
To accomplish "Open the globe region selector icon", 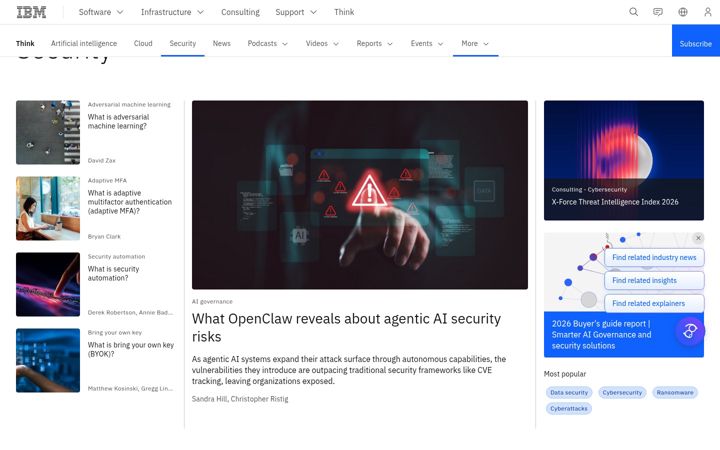I will pyautogui.click(x=683, y=12).
